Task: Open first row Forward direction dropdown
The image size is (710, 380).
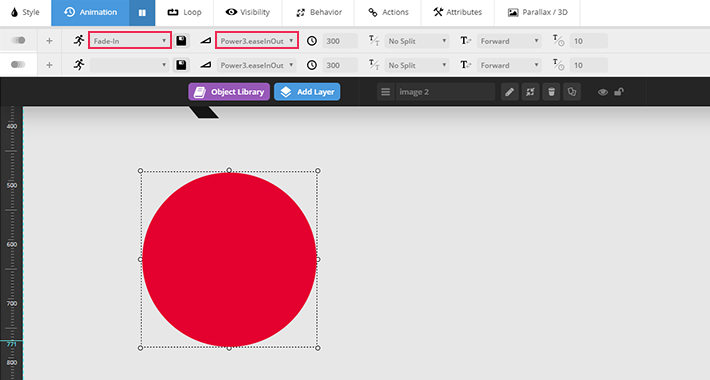Action: point(509,41)
